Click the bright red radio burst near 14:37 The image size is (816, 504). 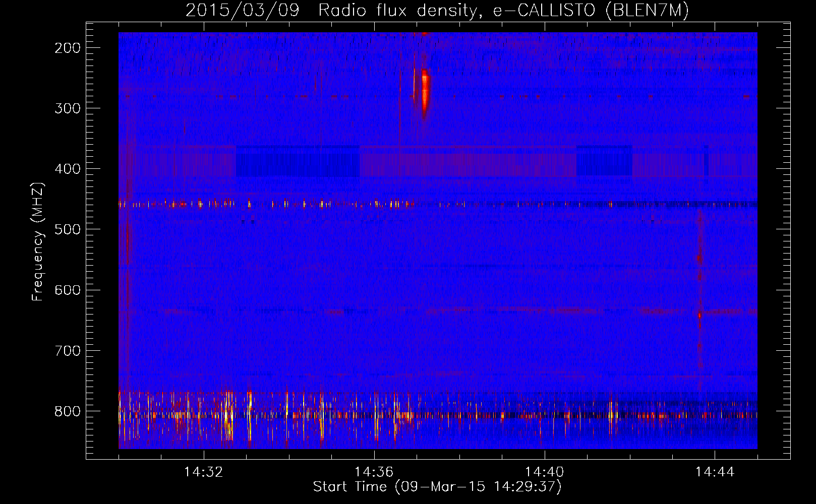[425, 94]
